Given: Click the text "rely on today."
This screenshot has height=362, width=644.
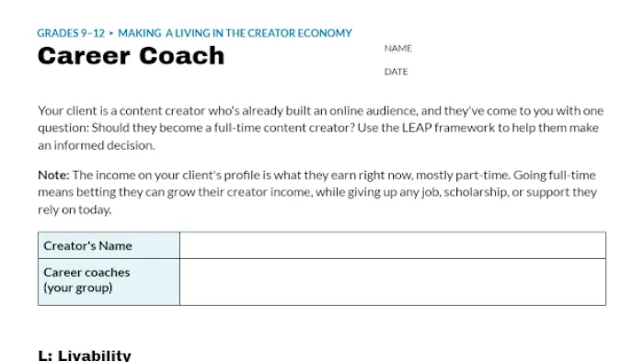Looking at the screenshot, I should coord(75,209).
